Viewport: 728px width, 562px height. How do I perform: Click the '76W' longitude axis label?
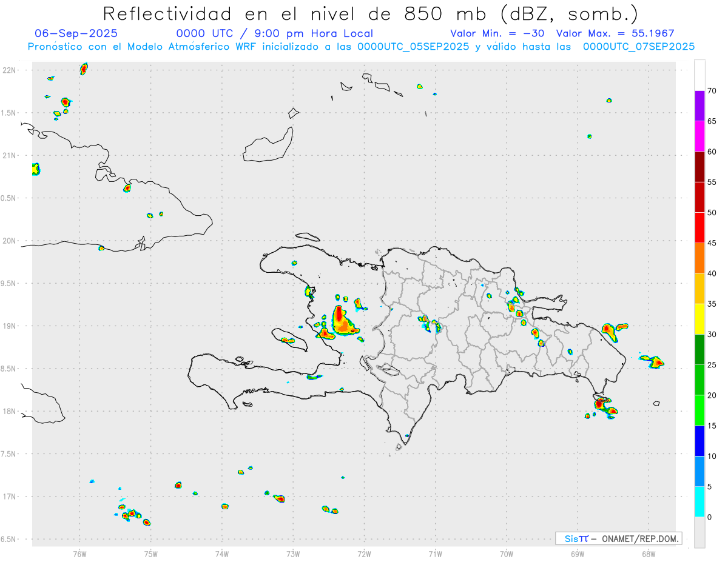(79, 554)
